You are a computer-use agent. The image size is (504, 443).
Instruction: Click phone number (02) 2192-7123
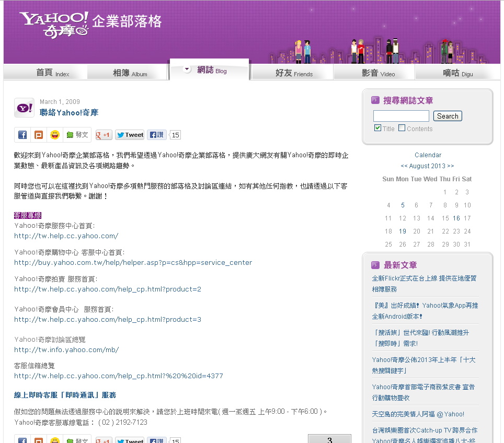point(123,422)
